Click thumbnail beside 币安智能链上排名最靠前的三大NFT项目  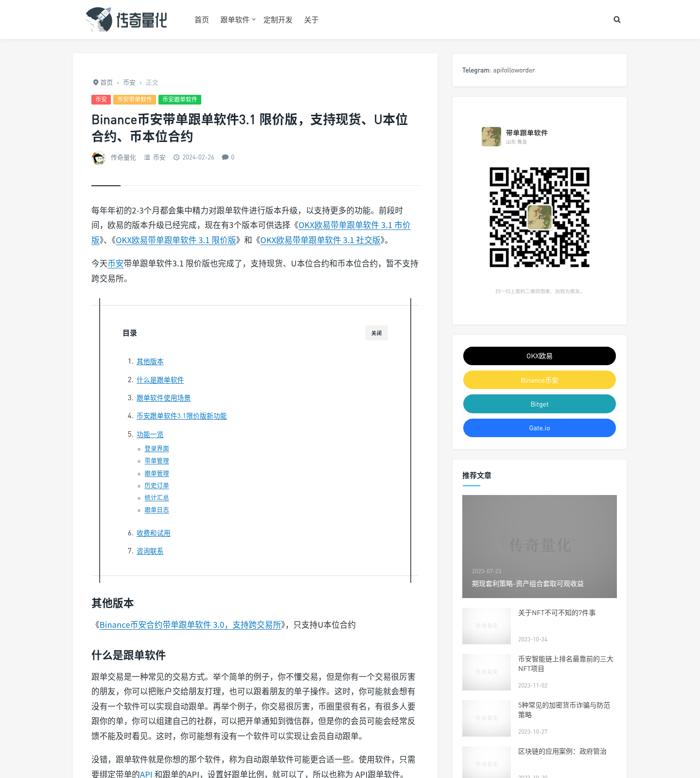487,672
